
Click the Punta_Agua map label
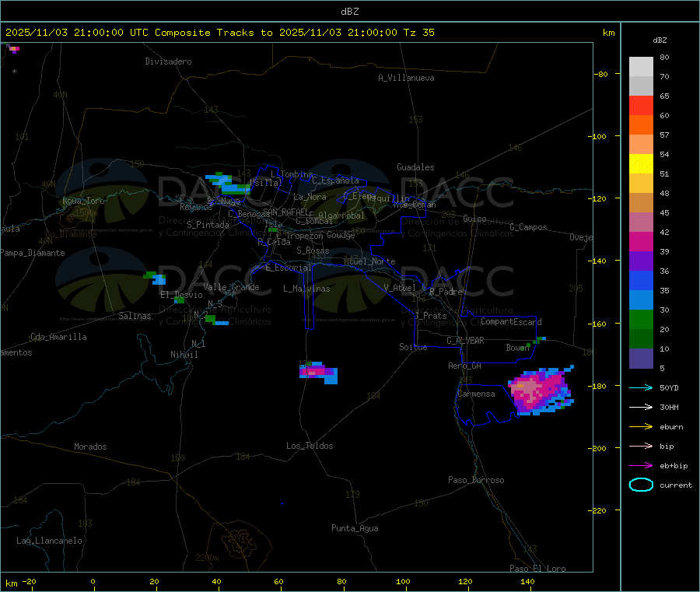pyautogui.click(x=355, y=528)
